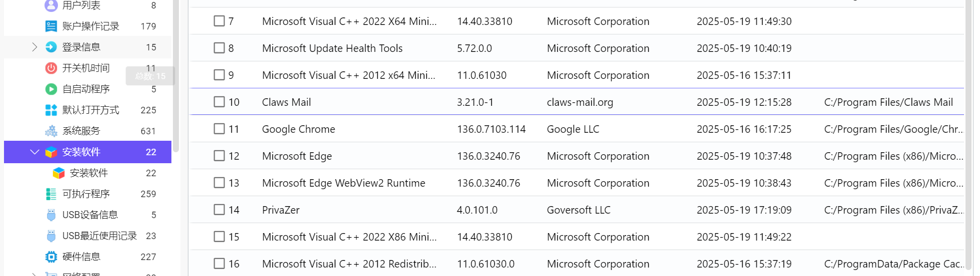Check the box beside Google Chrome row
The height and width of the screenshot is (276, 980).
(219, 129)
